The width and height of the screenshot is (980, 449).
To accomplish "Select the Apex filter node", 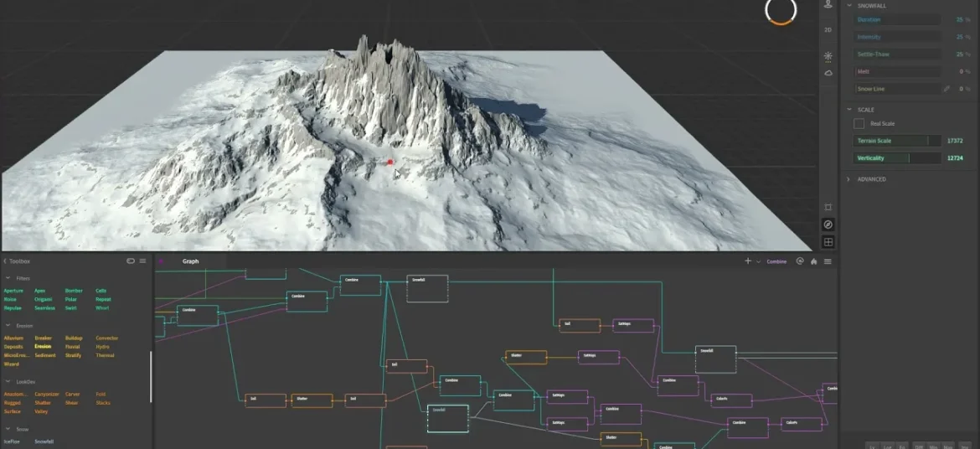I will point(39,291).
